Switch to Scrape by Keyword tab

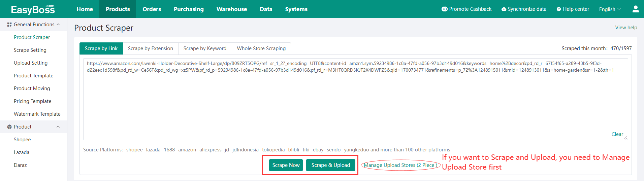point(205,48)
